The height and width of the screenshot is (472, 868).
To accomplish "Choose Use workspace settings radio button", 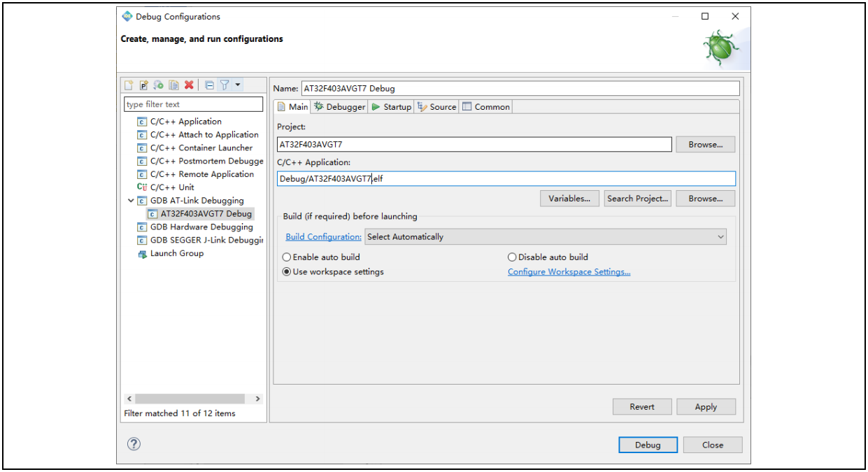I will pos(287,272).
